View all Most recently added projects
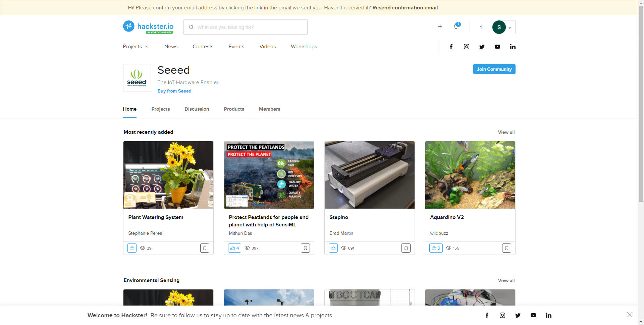This screenshot has width=644, height=325. pos(506,132)
